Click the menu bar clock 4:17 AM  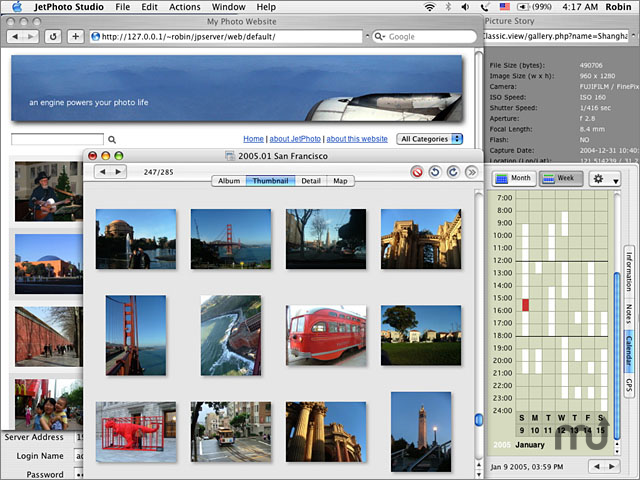[580, 7]
